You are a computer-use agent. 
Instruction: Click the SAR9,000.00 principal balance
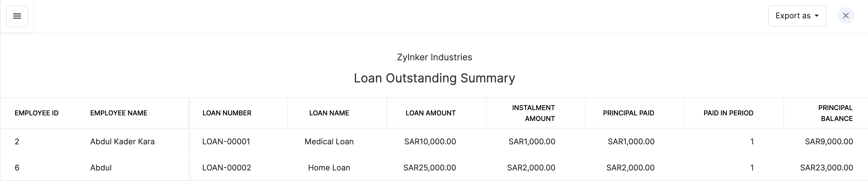click(828, 142)
